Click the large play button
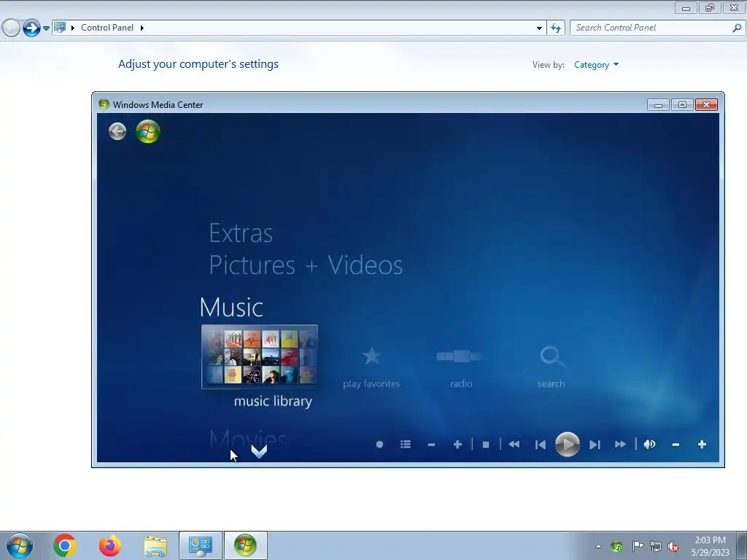747x560 pixels. tap(568, 444)
